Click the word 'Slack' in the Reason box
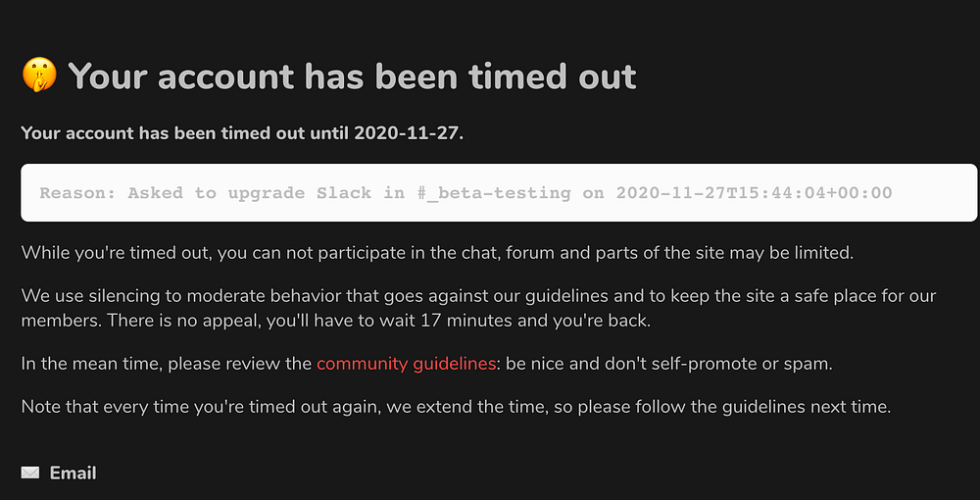Image resolution: width=980 pixels, height=500 pixels. (343, 193)
